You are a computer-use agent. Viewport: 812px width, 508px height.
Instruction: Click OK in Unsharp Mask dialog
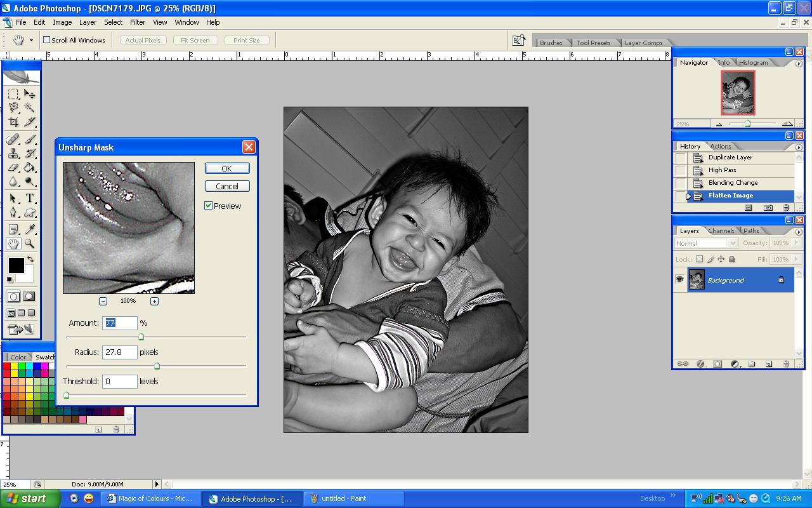coord(227,168)
